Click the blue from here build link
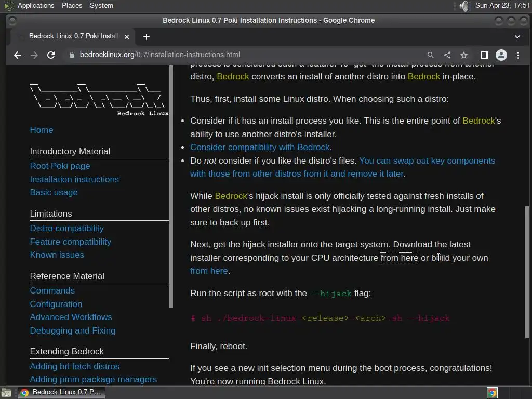This screenshot has width=532, height=399. click(x=209, y=271)
